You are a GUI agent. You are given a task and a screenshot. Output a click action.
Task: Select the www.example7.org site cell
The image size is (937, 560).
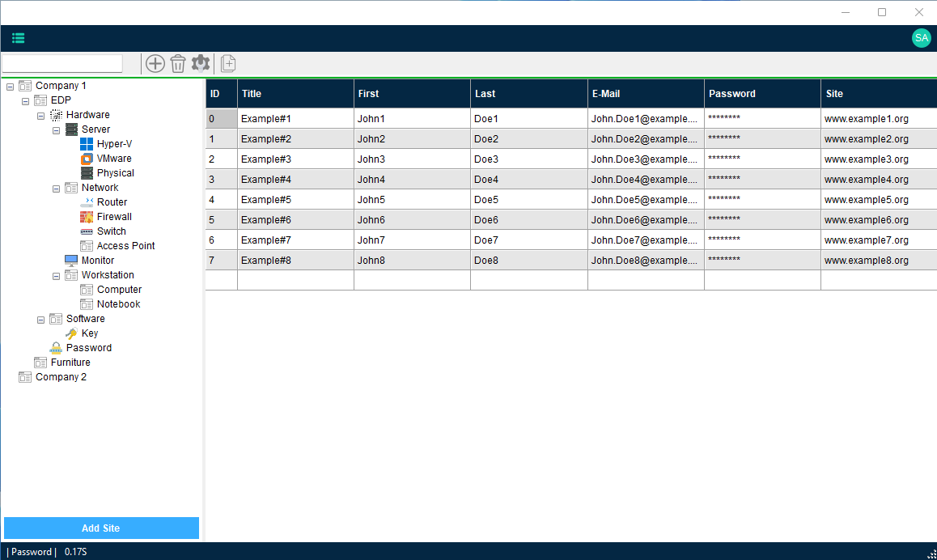879,240
